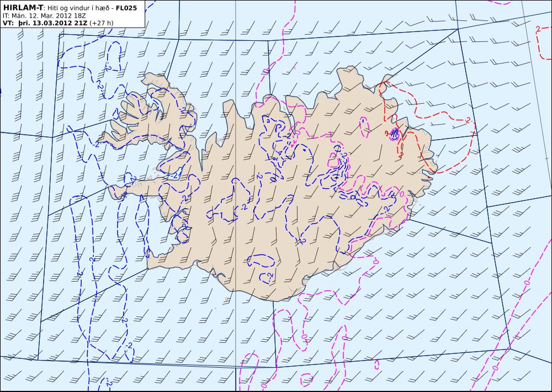The height and width of the screenshot is (392, 552).
Task: Click the '(+27 h)' forecast offset
Action: 102,23
